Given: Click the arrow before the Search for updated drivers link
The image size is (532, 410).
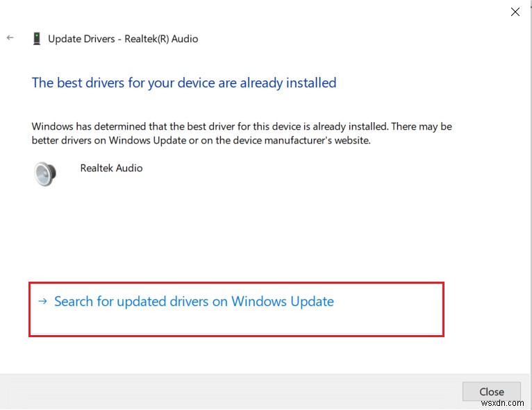Looking at the screenshot, I should point(42,302).
